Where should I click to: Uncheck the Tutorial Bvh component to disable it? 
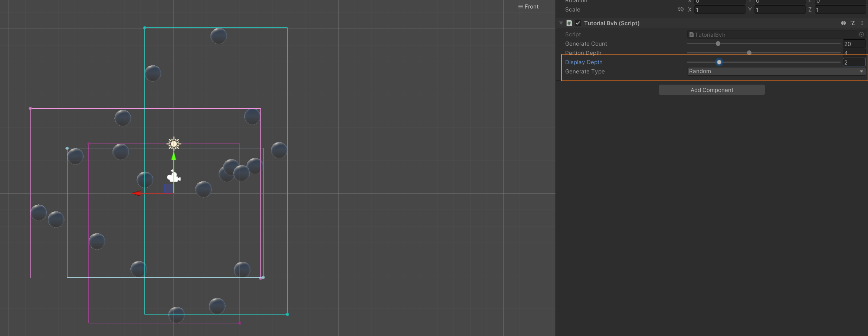pyautogui.click(x=578, y=23)
